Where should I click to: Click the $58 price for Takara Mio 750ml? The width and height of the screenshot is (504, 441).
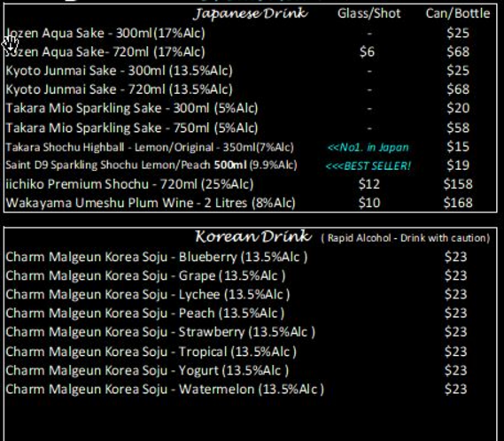click(x=458, y=128)
